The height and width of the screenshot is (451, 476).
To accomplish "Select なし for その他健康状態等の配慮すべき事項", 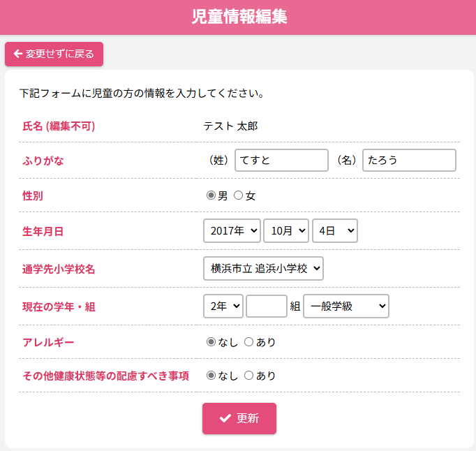I will coord(211,376).
